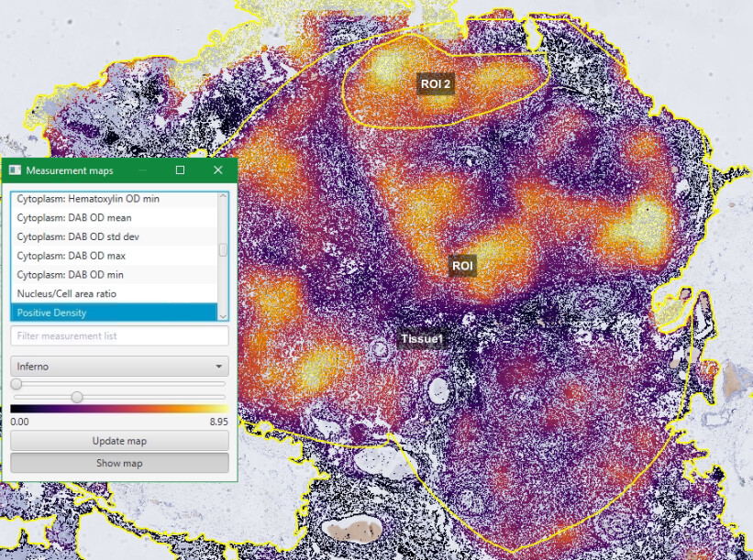Maximize the Measurement maps window

(x=180, y=170)
